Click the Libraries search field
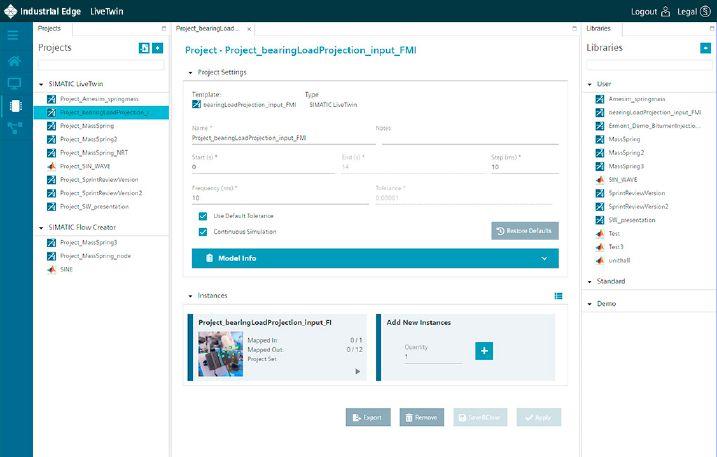The width and height of the screenshot is (717, 457). (x=649, y=65)
